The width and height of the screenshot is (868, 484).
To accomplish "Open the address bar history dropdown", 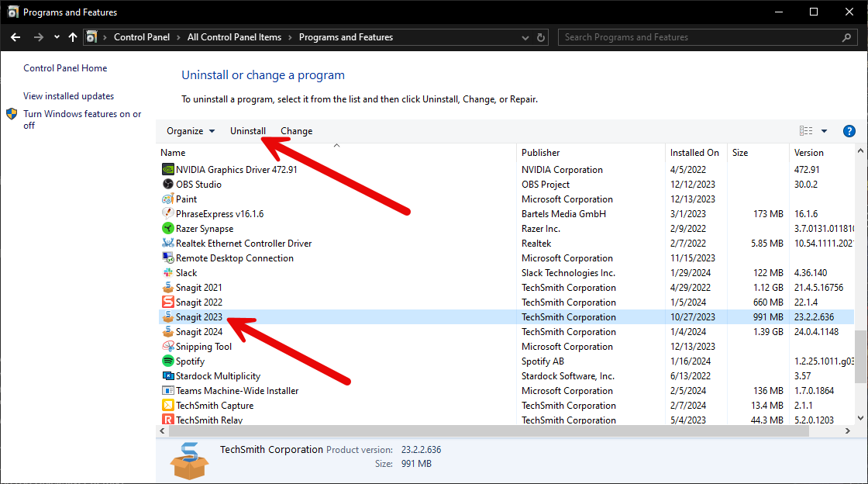I will pyautogui.click(x=522, y=37).
